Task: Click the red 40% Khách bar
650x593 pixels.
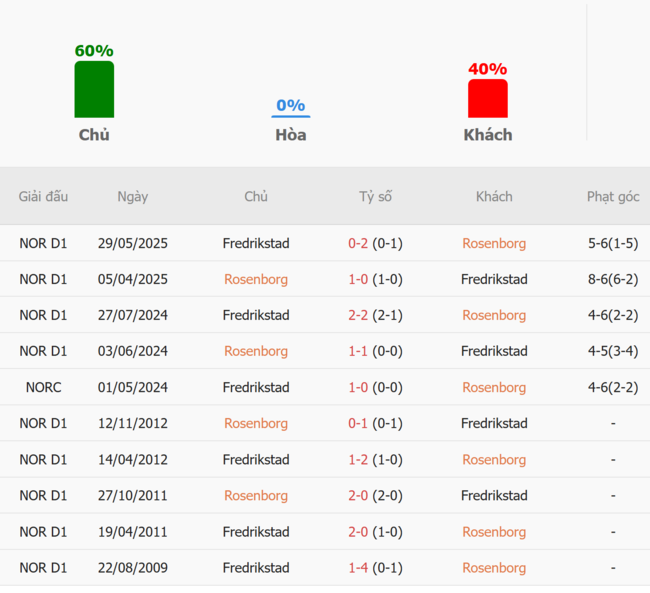Action: click(x=488, y=98)
